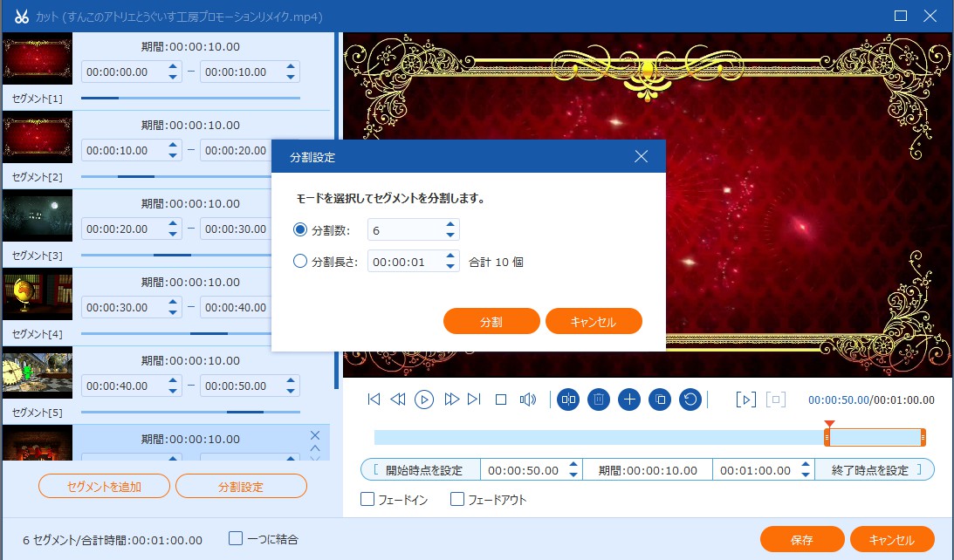Click the セグメントを追加 button

(x=104, y=486)
